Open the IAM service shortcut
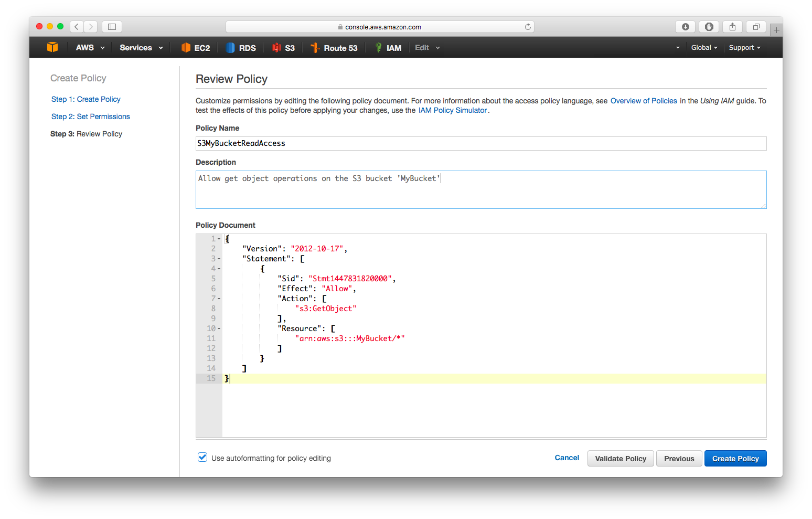 point(388,48)
